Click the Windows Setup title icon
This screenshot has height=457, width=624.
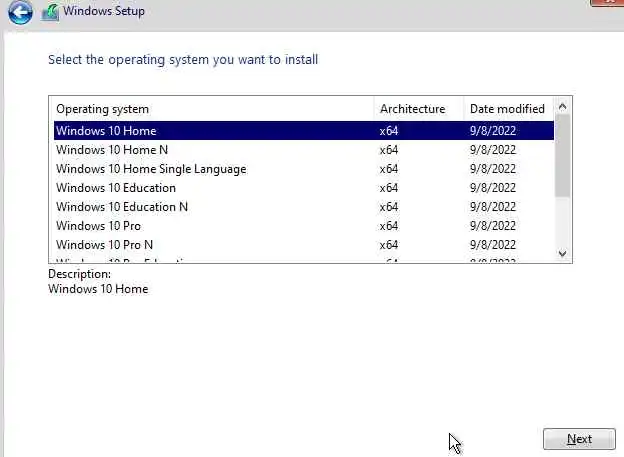click(51, 12)
